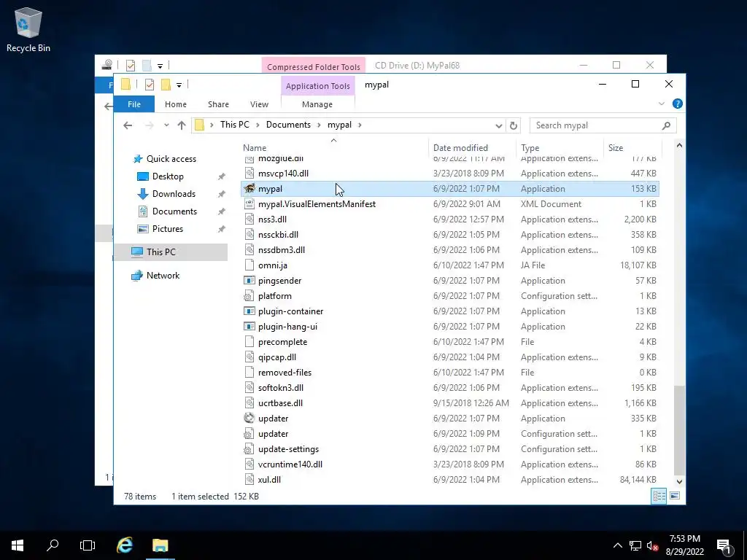Open the address bar history dropdown

[498, 125]
